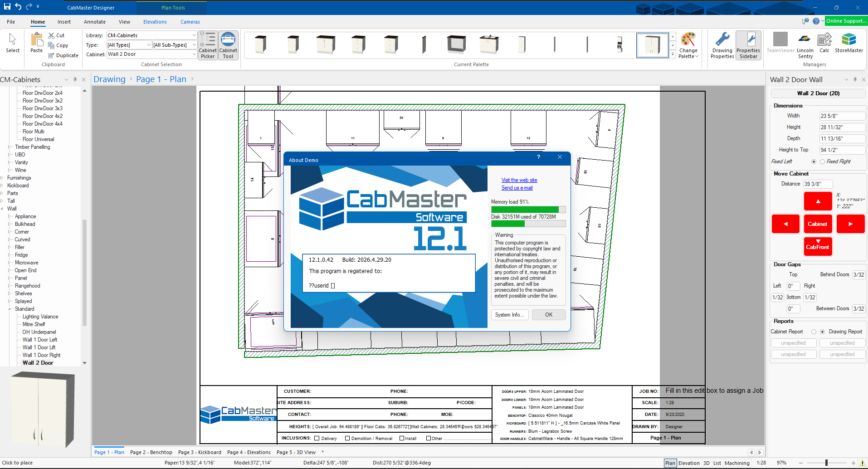Tick the Other inclusion checkbox
The image size is (868, 469).
pyautogui.click(x=429, y=438)
